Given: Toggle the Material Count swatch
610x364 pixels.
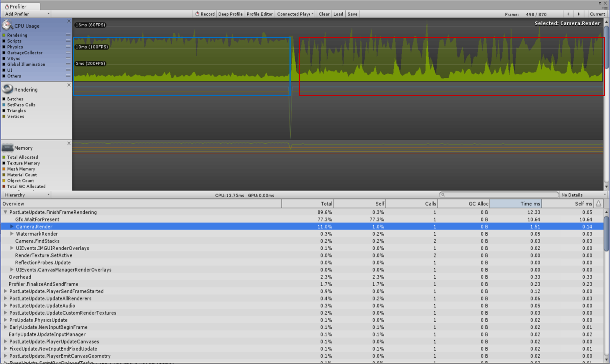Looking at the screenshot, I should tap(4, 175).
